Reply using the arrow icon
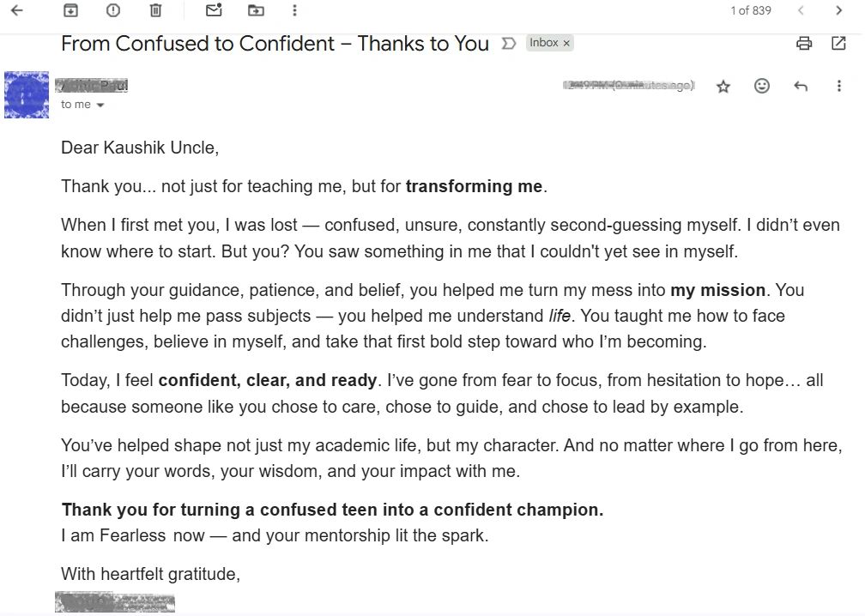The image size is (865, 616). coord(801,86)
